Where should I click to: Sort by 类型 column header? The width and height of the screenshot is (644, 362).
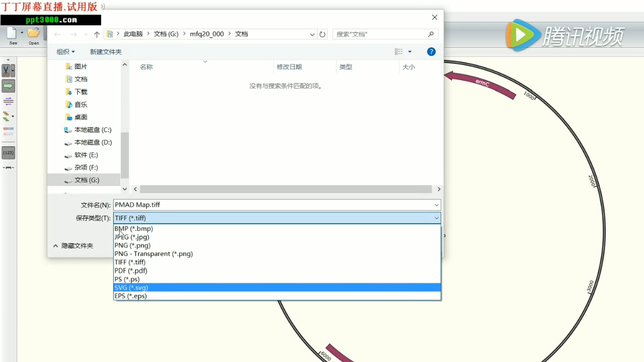[346, 67]
